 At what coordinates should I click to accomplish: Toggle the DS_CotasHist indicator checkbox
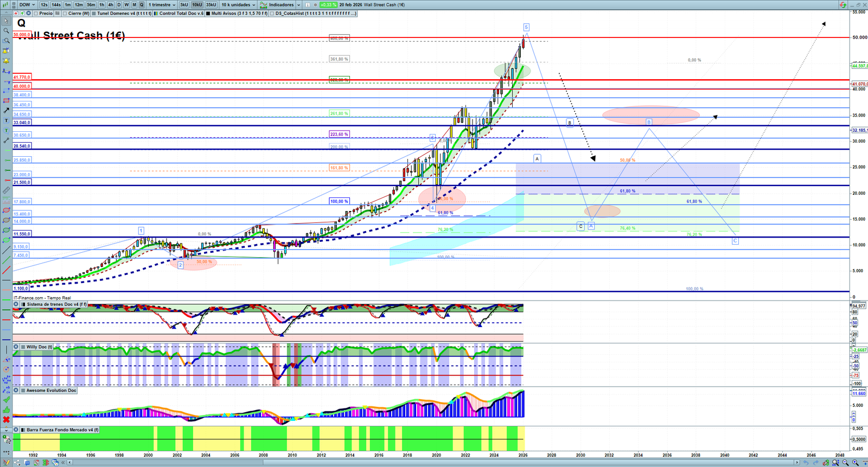tap(272, 14)
